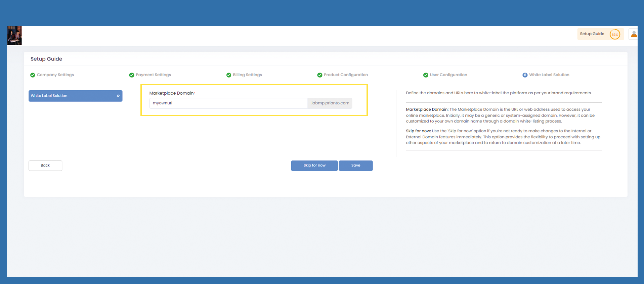Open the Billing Settings step

[x=247, y=75]
